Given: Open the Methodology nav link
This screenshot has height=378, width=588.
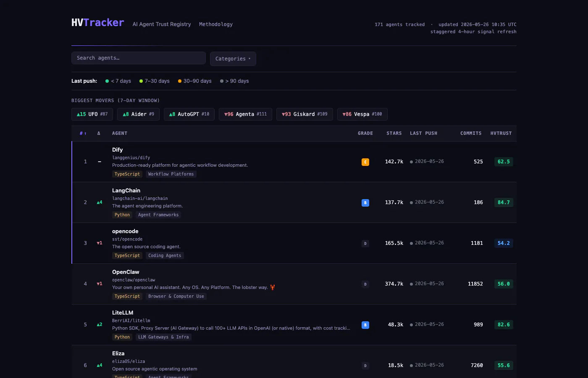Looking at the screenshot, I should pyautogui.click(x=216, y=24).
